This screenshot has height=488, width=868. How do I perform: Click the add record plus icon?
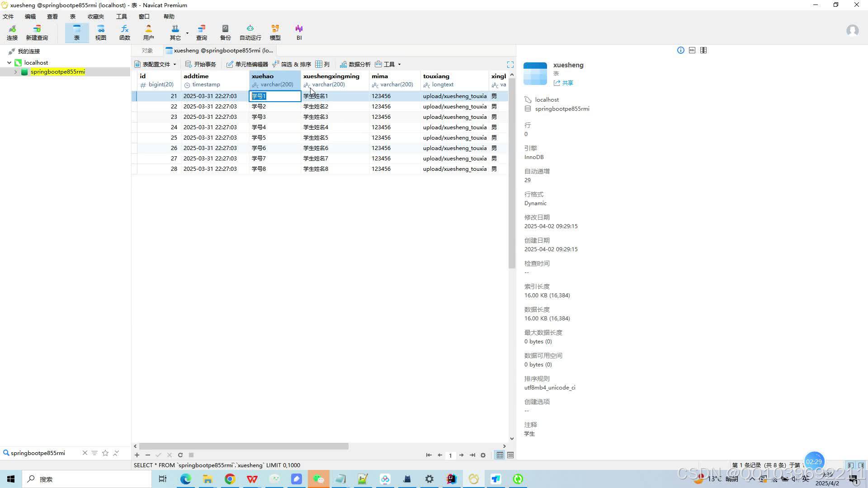pos(137,455)
